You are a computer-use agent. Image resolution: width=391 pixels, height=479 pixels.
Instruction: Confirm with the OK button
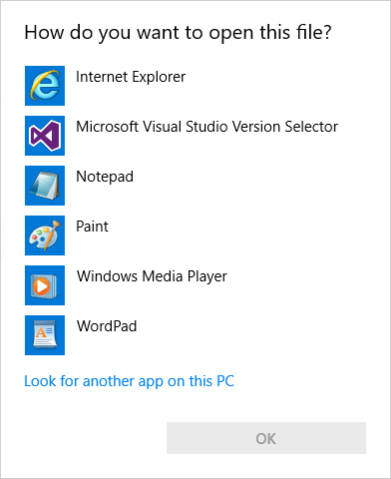266,438
